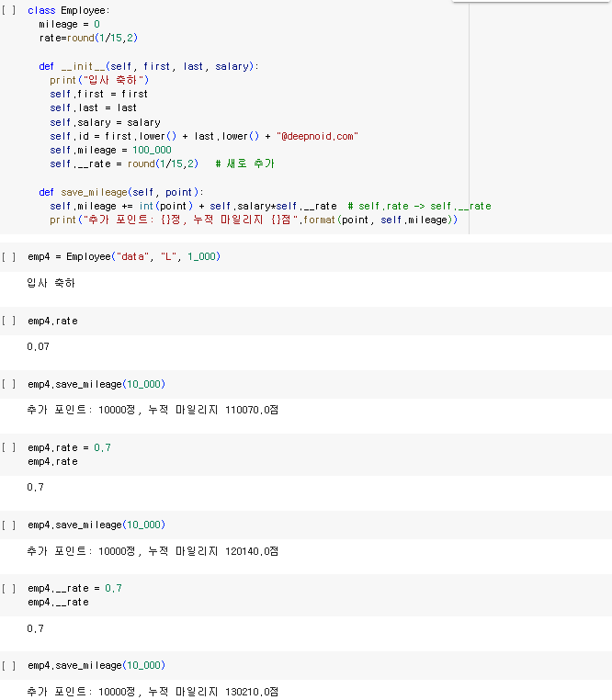Run the save_mileage cell that outputs 130210.0점
Screen dimensions: 612x700
pos(8,665)
